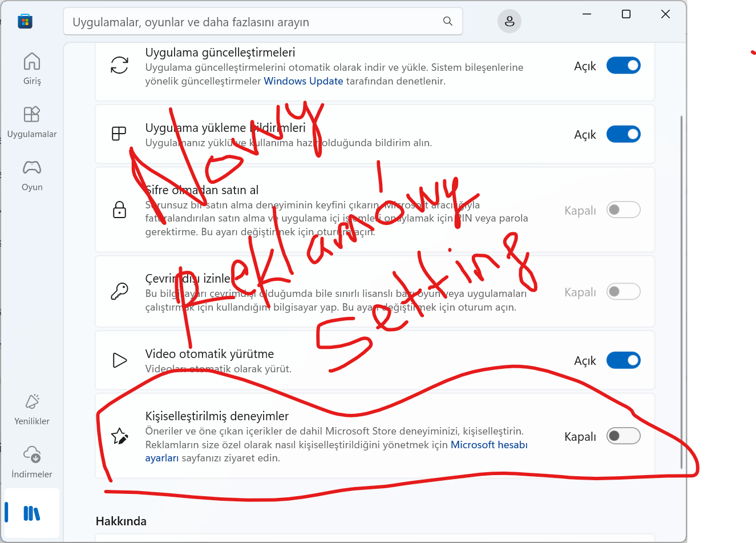Toggle the Çevrimdışı izinler switch
The height and width of the screenshot is (543, 756).
(x=623, y=292)
